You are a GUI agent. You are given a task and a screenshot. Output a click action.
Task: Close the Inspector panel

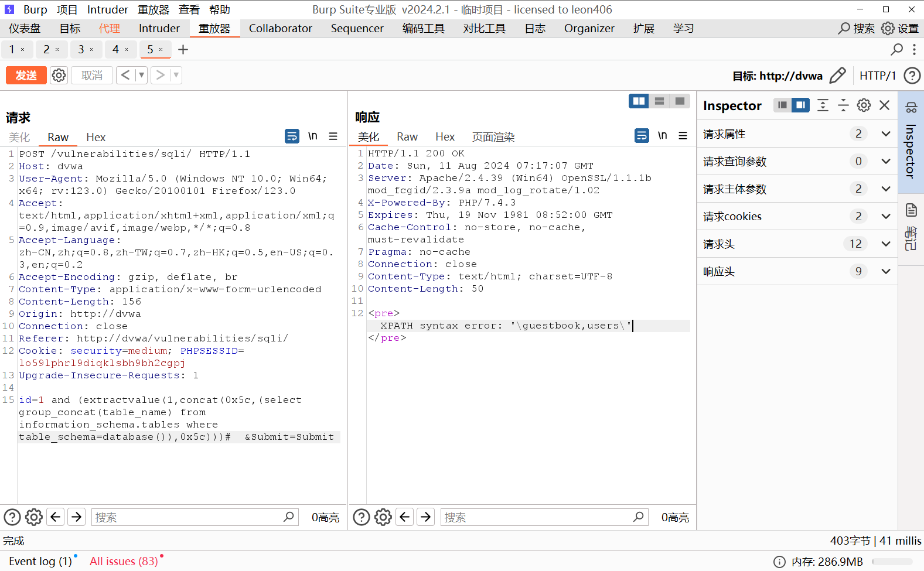[885, 105]
